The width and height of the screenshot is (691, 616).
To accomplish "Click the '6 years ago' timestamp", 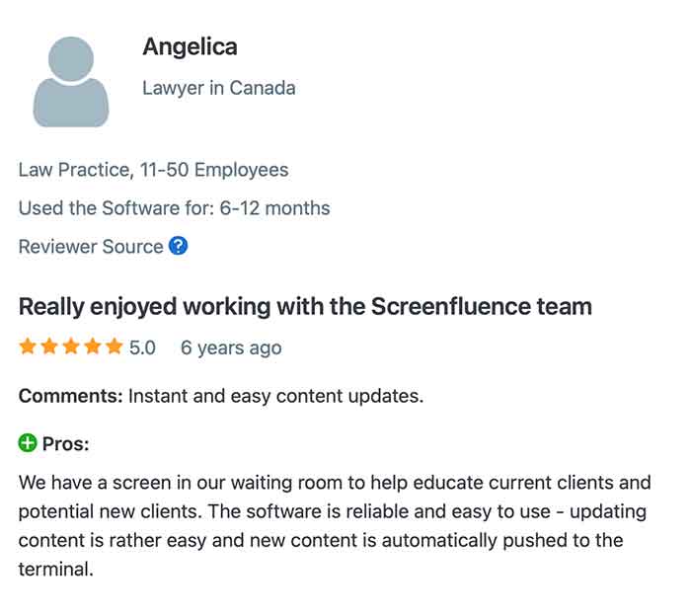I will pyautogui.click(x=230, y=347).
